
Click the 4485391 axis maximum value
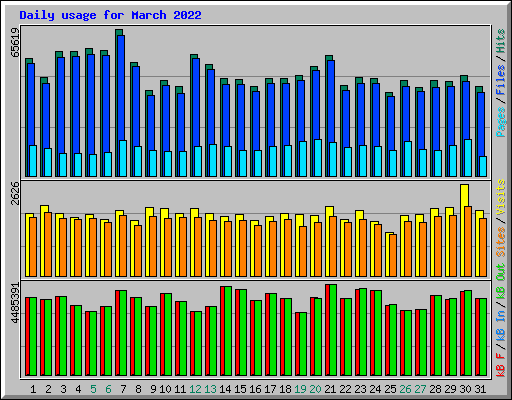(x=15, y=303)
